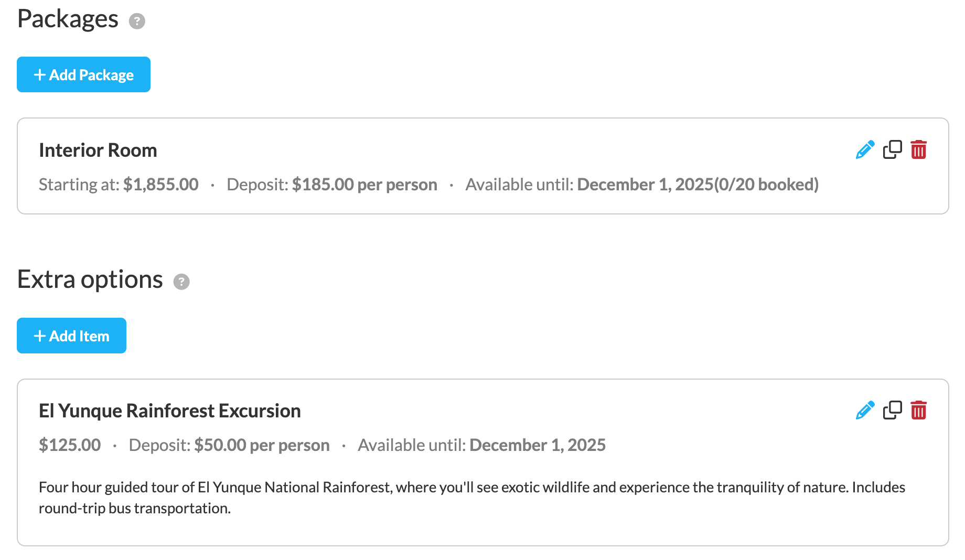
Task: Edit the El Yunque Rainforest Excursion item
Action: [865, 411]
